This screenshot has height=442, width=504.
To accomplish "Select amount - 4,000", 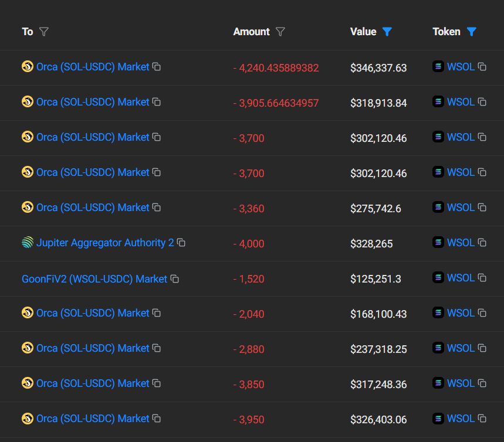I will click(x=249, y=244).
